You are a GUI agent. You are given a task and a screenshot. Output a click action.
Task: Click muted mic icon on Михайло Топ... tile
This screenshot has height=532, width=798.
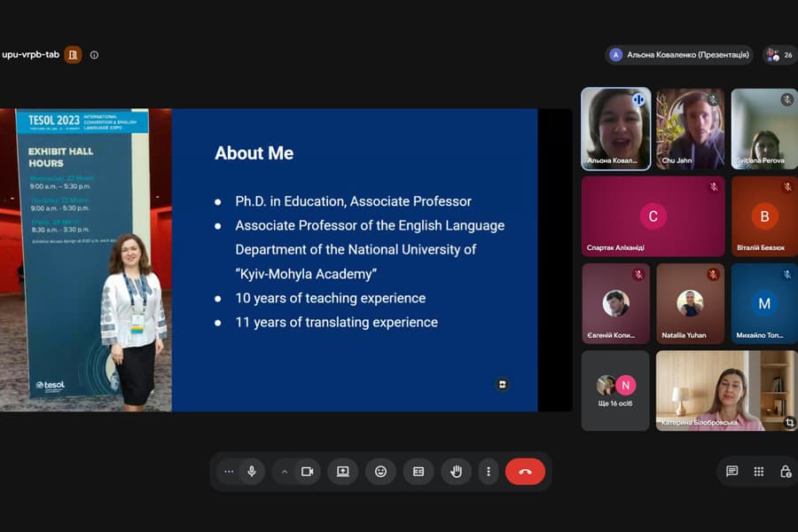point(787,275)
